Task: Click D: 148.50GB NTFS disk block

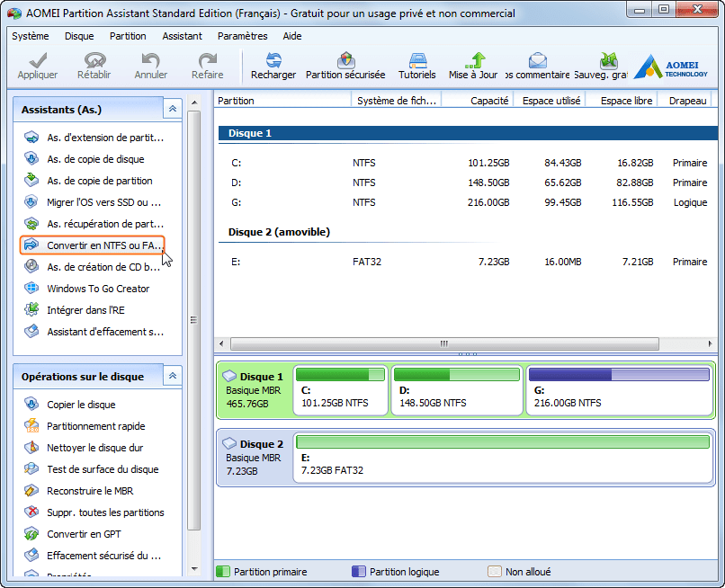Action: point(457,390)
